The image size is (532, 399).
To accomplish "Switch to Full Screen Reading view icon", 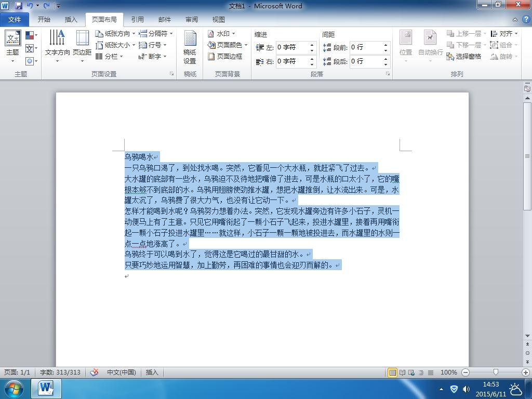I will 402,373.
